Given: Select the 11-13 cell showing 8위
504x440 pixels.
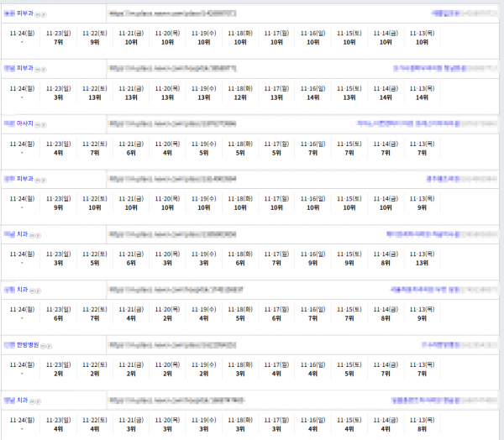Looking at the screenshot, I should (x=422, y=424).
